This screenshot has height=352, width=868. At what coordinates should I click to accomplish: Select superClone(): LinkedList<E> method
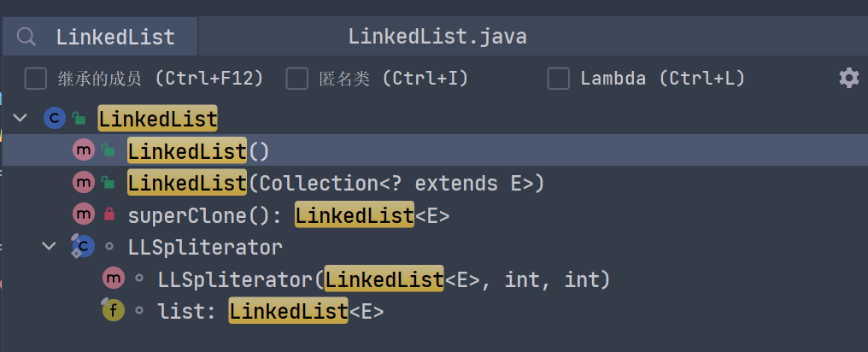coord(288,215)
